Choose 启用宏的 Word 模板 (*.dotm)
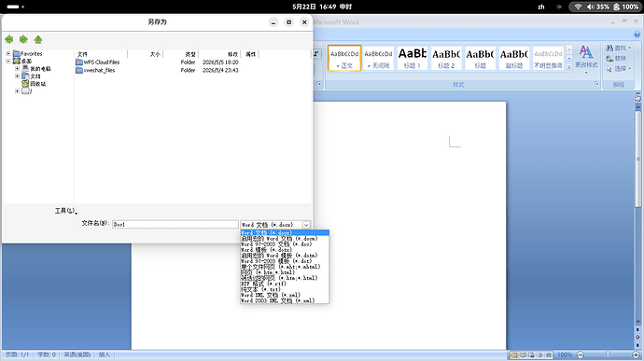This screenshot has height=361, width=644. tap(285, 256)
